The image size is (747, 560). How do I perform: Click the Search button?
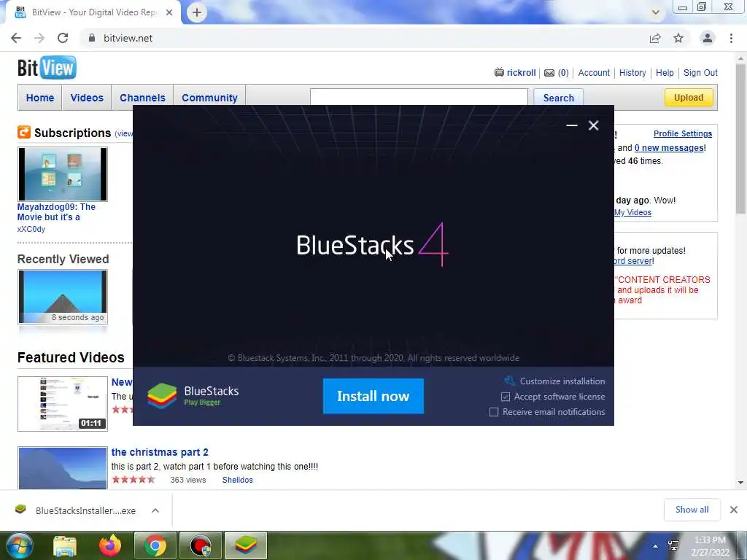coord(558,98)
